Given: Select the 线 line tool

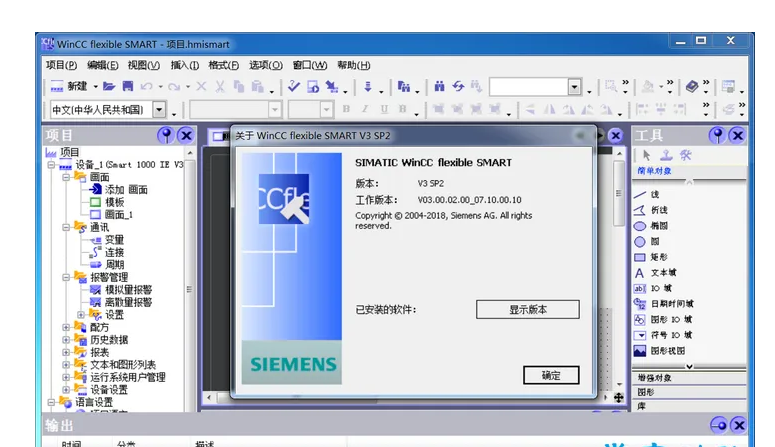Looking at the screenshot, I should point(646,194).
